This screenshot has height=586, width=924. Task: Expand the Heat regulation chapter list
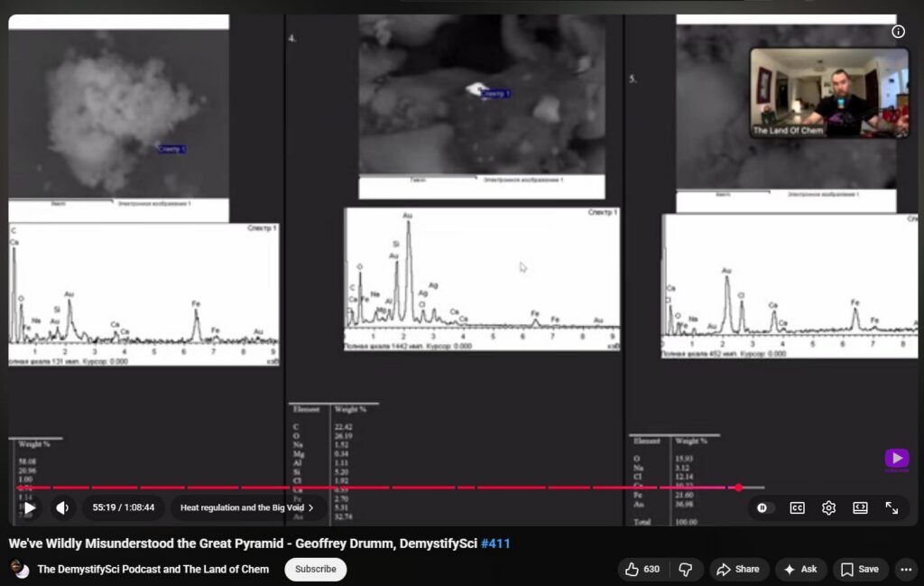(247, 508)
